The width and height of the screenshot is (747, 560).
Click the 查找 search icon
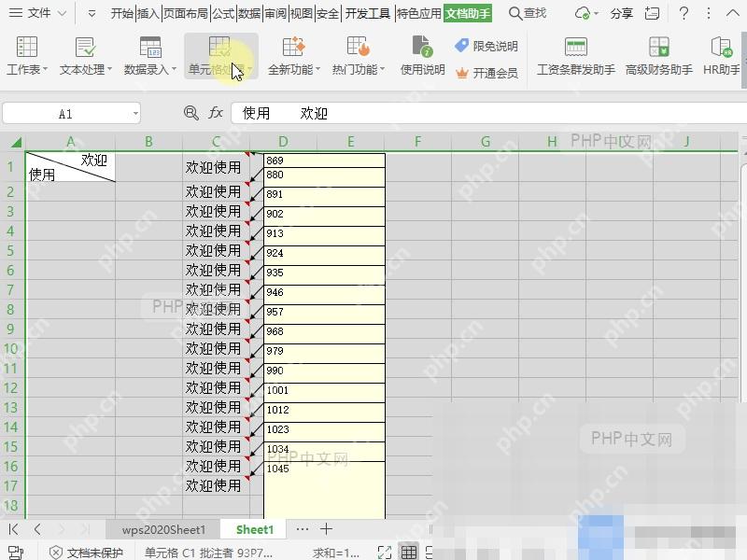point(515,13)
